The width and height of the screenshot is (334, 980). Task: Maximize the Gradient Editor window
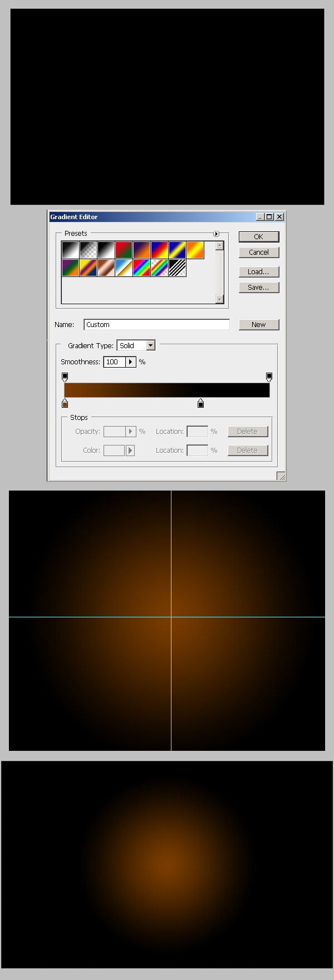click(269, 217)
